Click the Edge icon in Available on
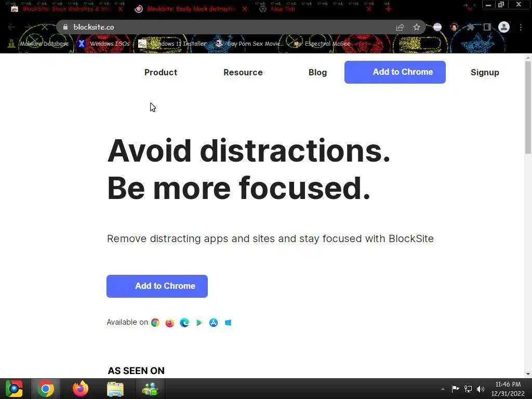Image resolution: width=532 pixels, height=399 pixels. click(x=184, y=323)
